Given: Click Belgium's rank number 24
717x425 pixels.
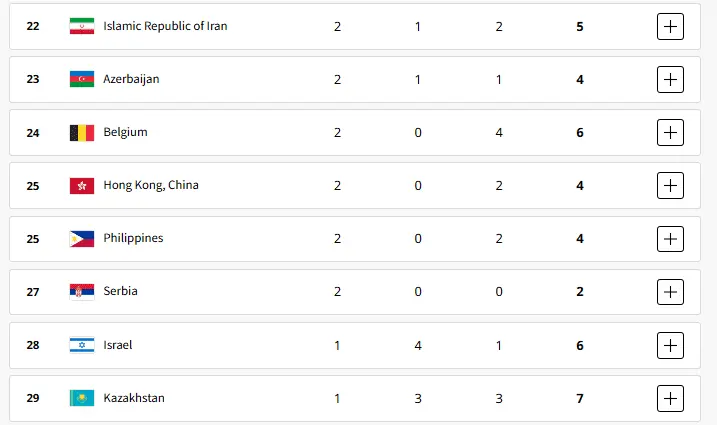Looking at the screenshot, I should 33,132.
